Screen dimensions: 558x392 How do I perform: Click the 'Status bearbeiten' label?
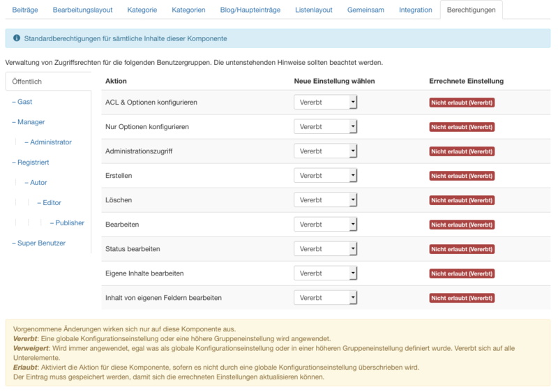pos(133,248)
